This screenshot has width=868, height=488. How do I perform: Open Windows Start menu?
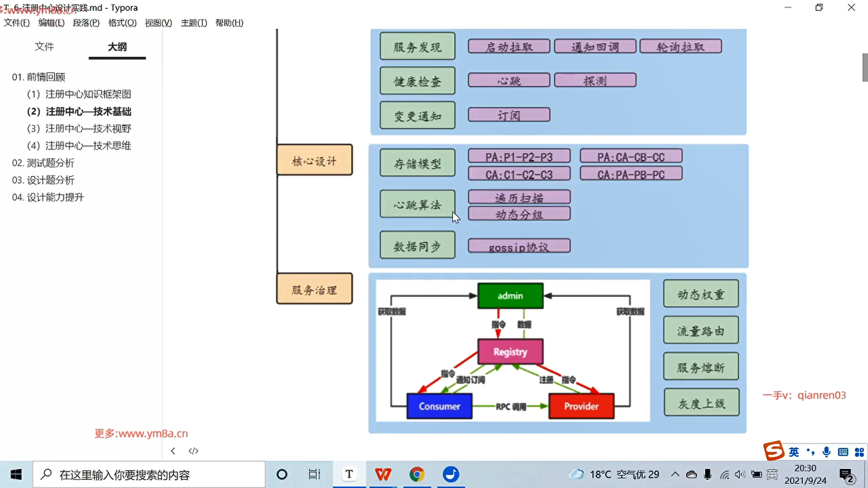pyautogui.click(x=16, y=474)
